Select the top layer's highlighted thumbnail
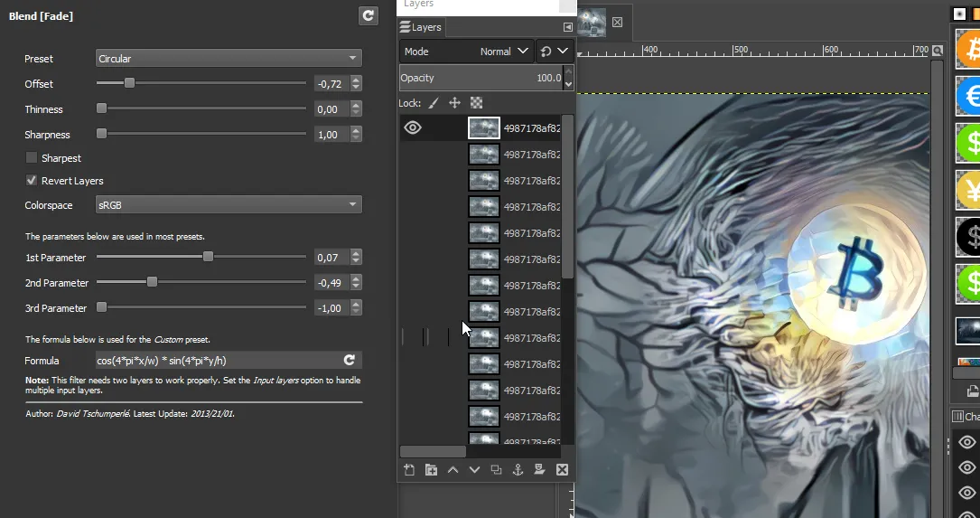This screenshot has height=518, width=980. (484, 128)
